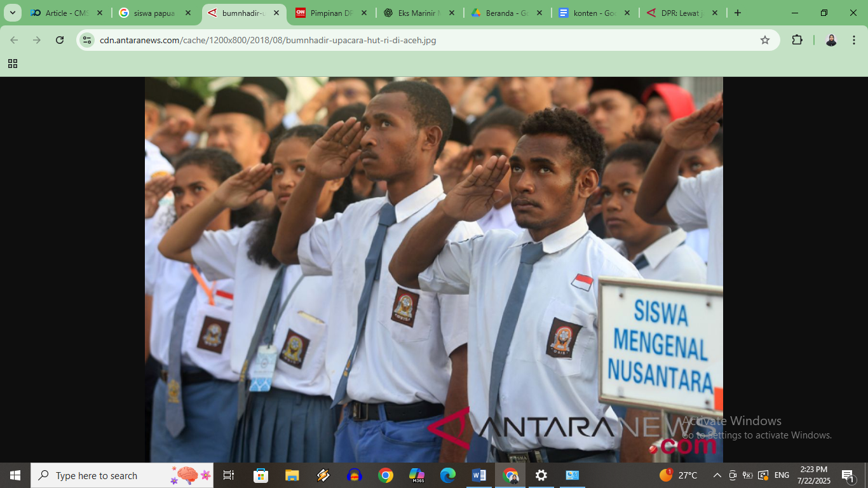Open a new browser tab
Viewport: 868px width, 488px height.
point(737,13)
